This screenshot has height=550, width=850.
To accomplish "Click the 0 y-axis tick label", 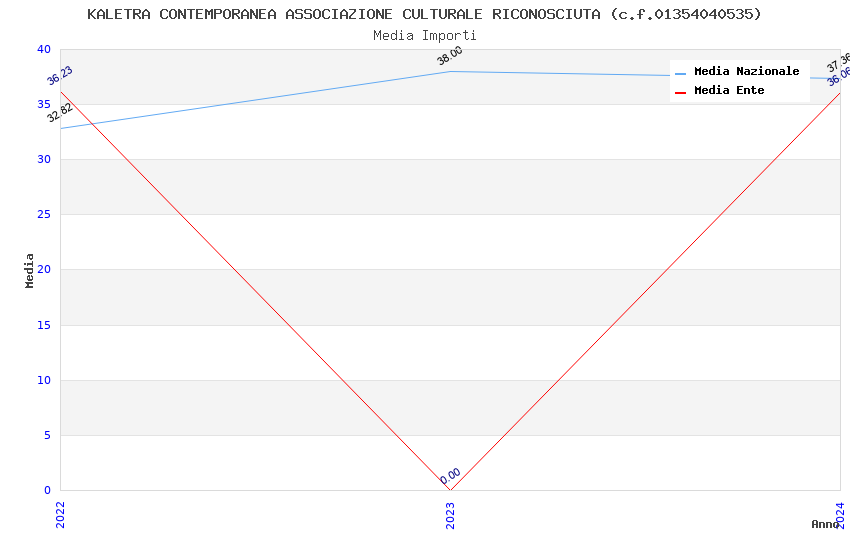I will [x=48, y=490].
